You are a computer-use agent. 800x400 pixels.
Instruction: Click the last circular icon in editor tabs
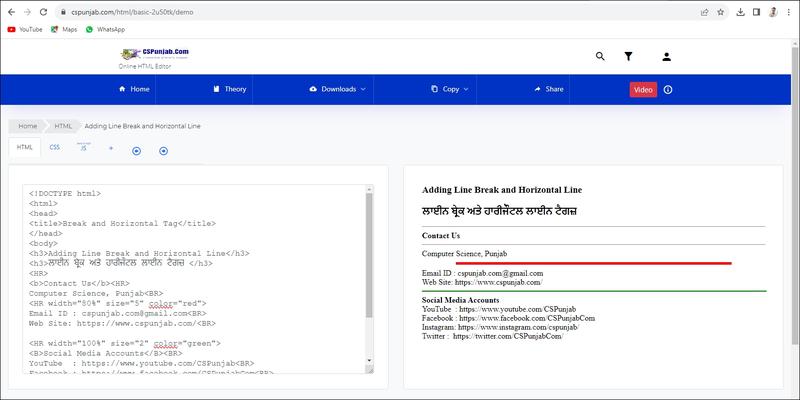pyautogui.click(x=163, y=150)
